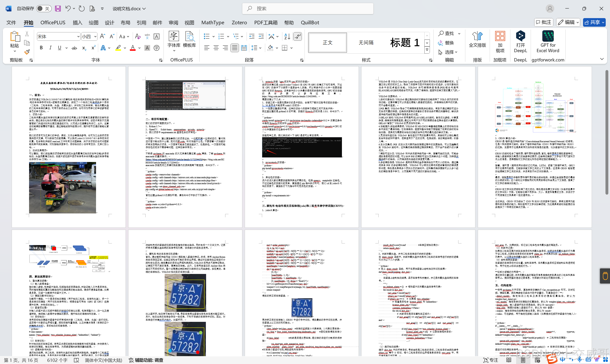Expand the styles gallery more arrow

(427, 50)
